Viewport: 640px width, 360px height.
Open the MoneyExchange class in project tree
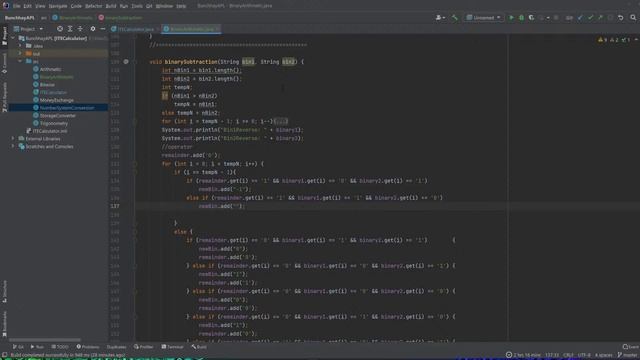(56, 100)
